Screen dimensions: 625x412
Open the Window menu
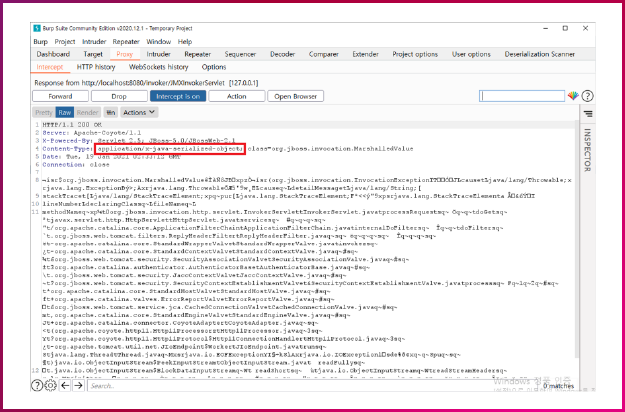tap(159, 41)
